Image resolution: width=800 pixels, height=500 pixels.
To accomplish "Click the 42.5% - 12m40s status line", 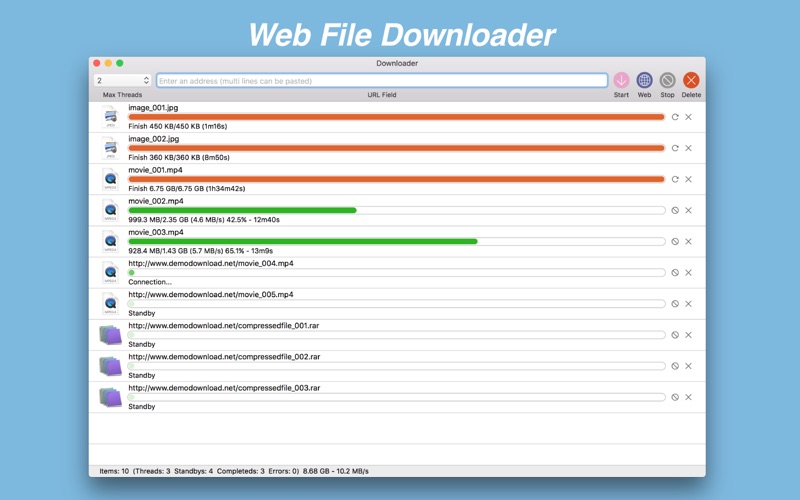I will point(204,219).
